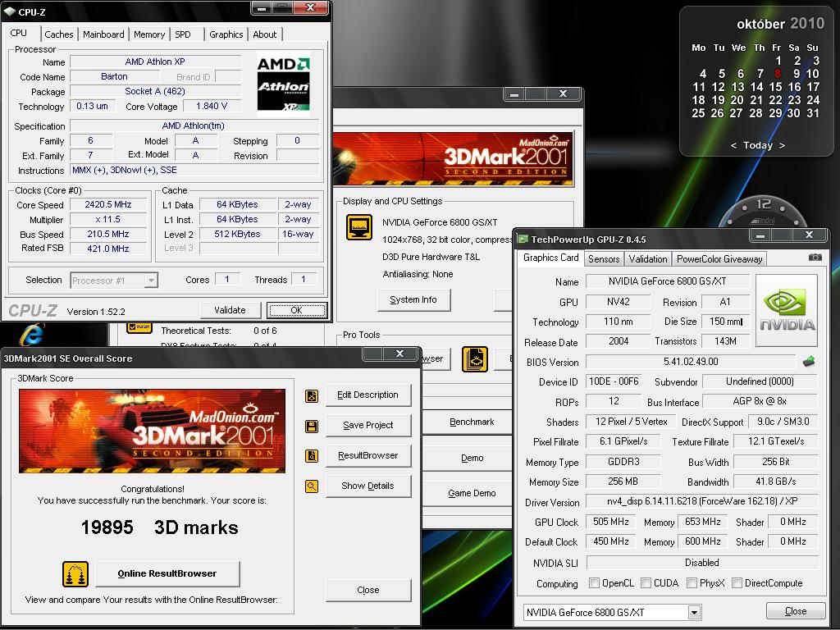Switch to the Mainboard tab in CPU-Z
This screenshot has height=630, width=840.
coord(103,34)
